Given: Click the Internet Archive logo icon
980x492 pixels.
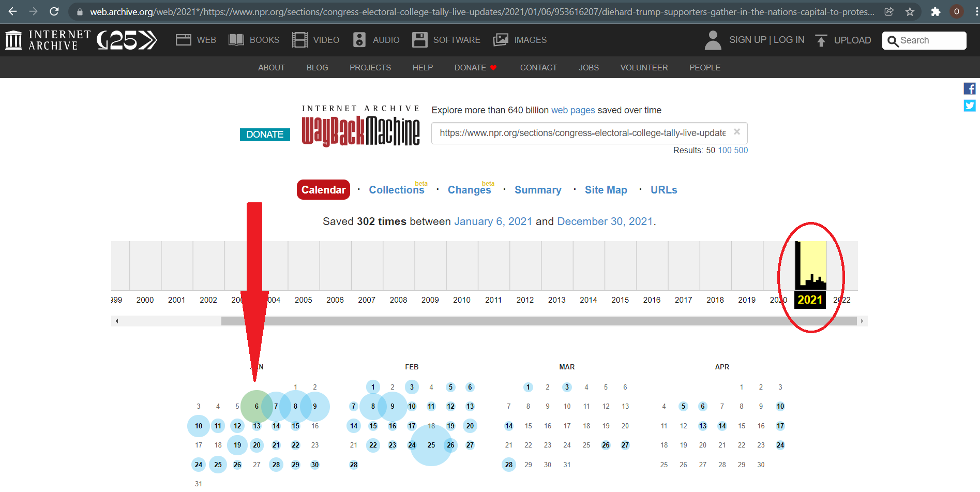Looking at the screenshot, I should point(13,40).
